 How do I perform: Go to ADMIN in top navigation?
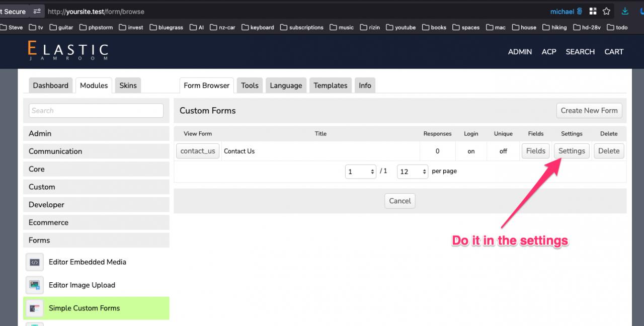[520, 52]
